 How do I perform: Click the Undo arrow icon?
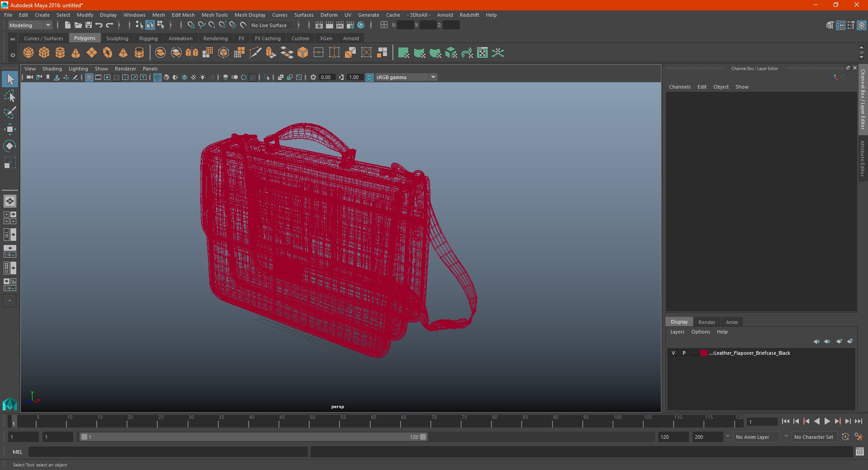[99, 25]
